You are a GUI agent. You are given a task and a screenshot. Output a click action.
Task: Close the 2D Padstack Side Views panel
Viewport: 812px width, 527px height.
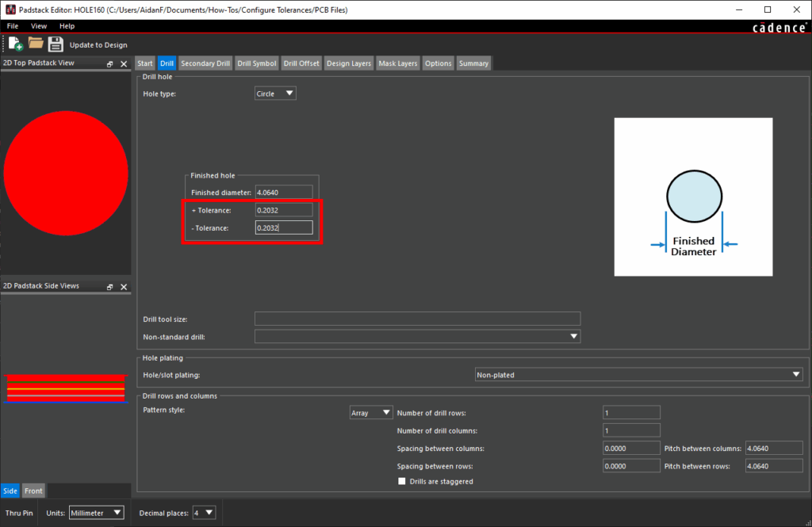(x=124, y=287)
